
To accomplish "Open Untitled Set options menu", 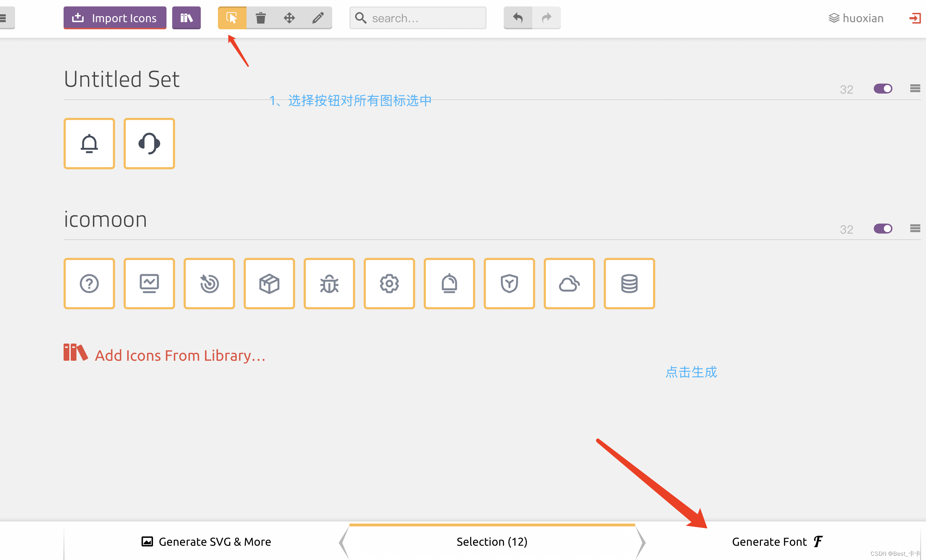I will click(x=915, y=89).
